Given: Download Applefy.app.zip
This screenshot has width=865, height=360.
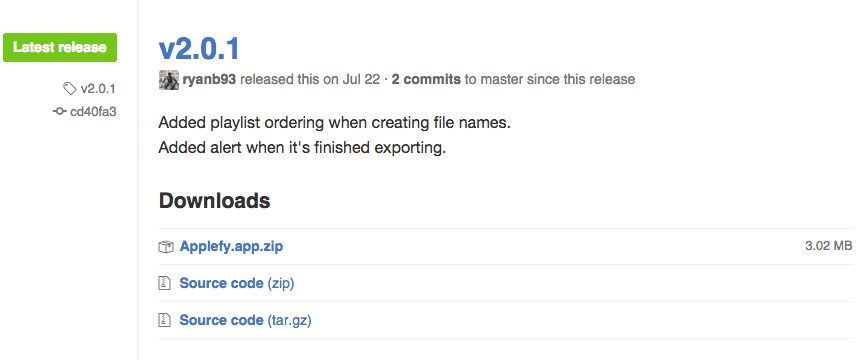Looking at the screenshot, I should click(x=231, y=246).
